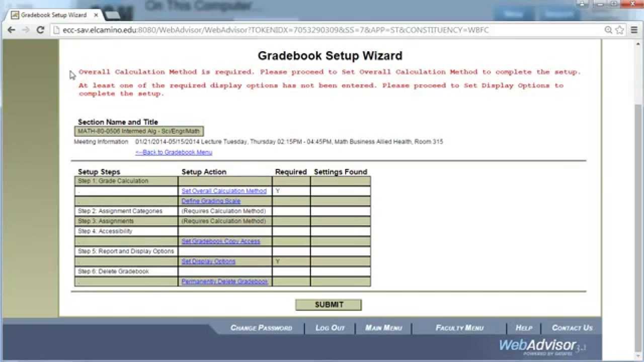Open Faculty Menu in footer
Image resolution: width=644 pixels, height=362 pixels.
[x=459, y=328]
